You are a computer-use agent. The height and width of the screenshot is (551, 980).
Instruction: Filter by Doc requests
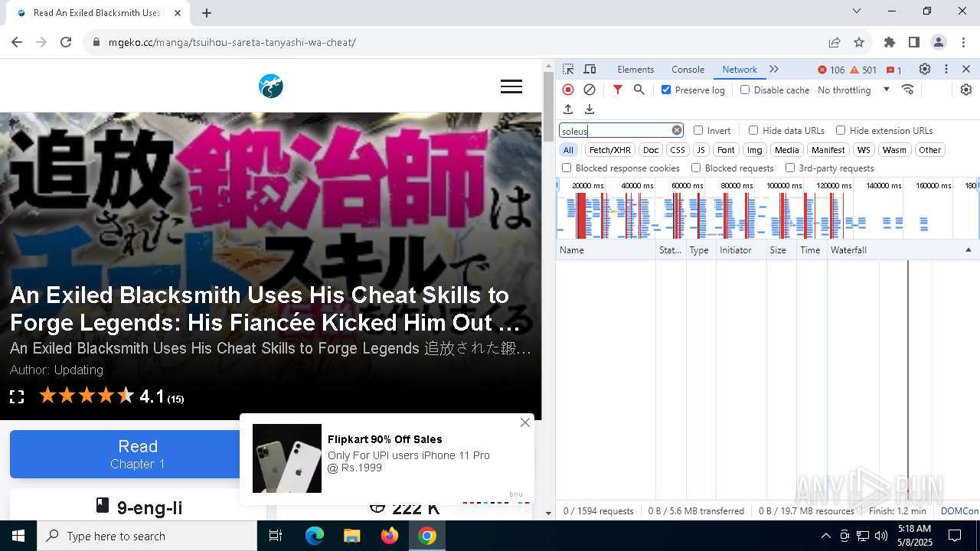(651, 150)
